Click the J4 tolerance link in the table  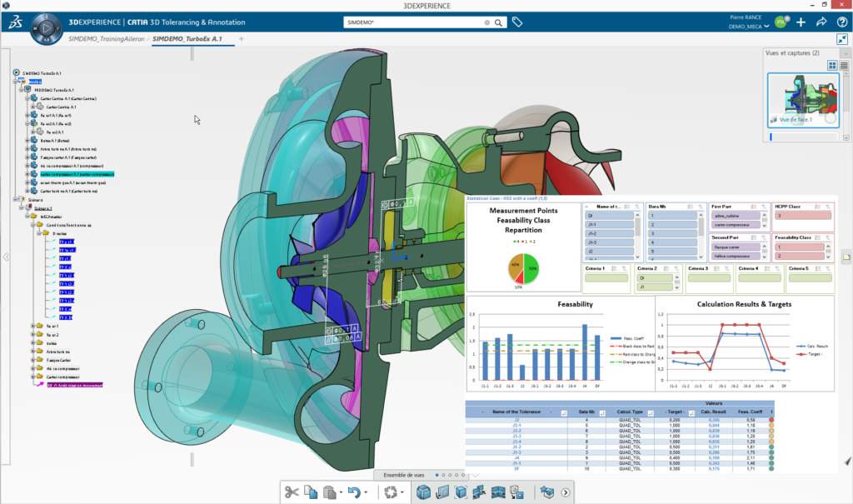point(516,457)
